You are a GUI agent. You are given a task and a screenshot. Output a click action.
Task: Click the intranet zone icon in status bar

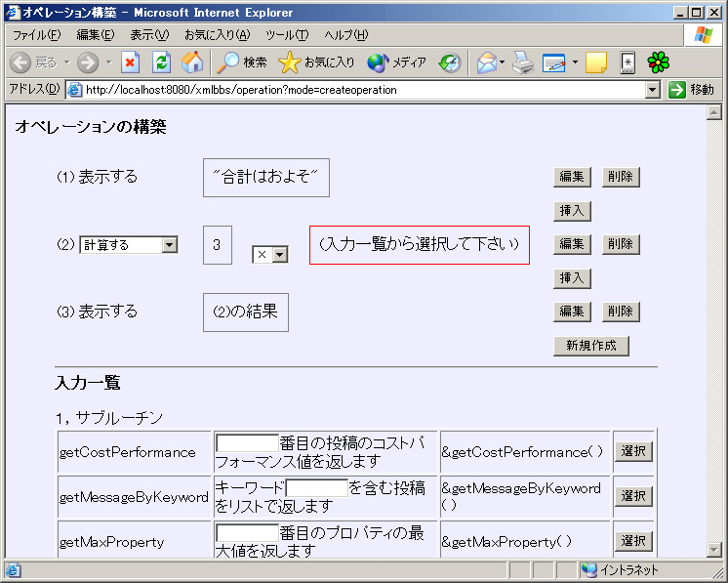click(588, 569)
